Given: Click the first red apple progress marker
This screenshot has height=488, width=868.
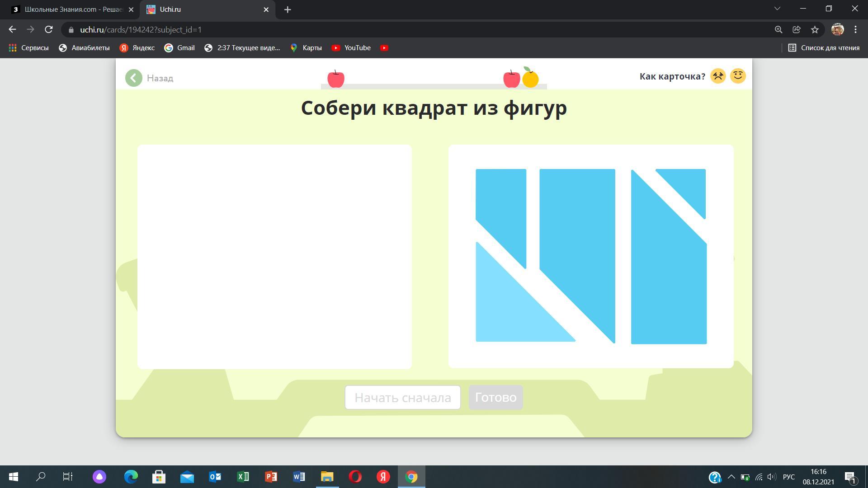Looking at the screenshot, I should click(335, 79).
